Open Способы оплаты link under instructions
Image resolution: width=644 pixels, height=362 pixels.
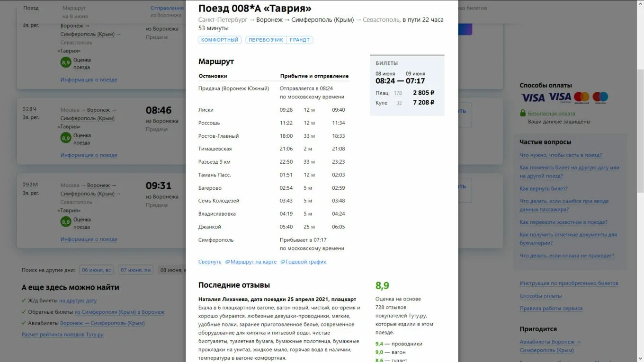(x=540, y=296)
